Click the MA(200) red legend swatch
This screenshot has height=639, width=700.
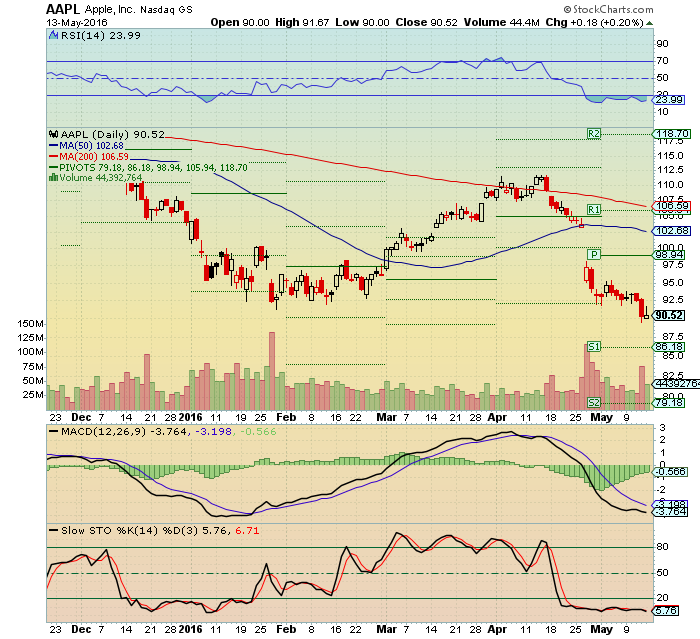tap(54, 157)
